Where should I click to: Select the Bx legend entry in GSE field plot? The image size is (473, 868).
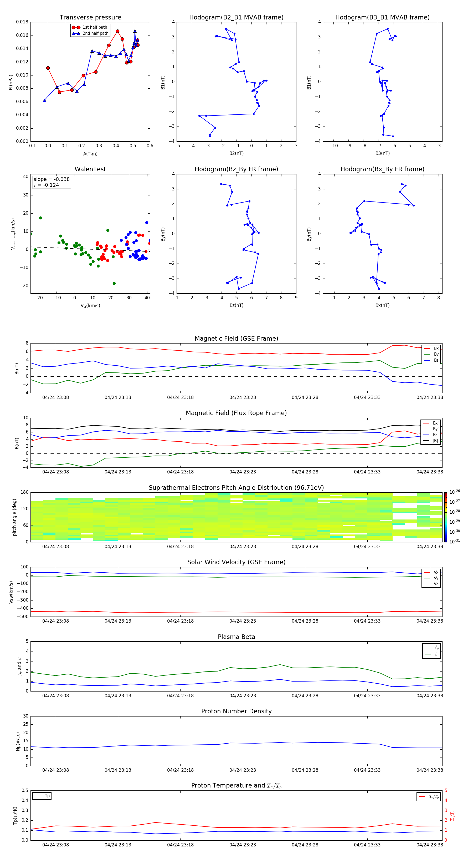click(431, 349)
